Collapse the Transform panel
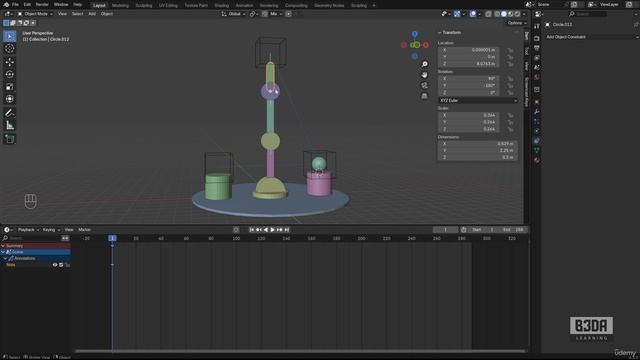This screenshot has height=360, width=640. click(450, 32)
